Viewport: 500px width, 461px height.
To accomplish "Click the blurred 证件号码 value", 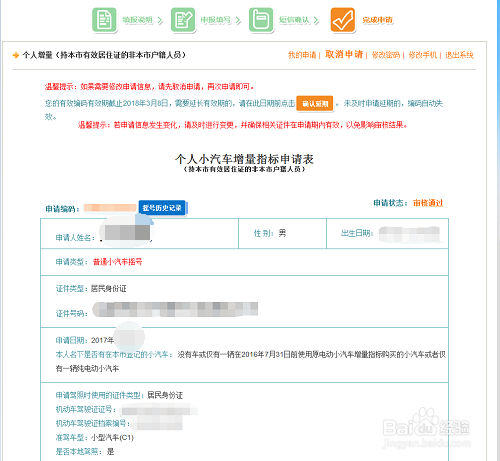I will (175, 309).
